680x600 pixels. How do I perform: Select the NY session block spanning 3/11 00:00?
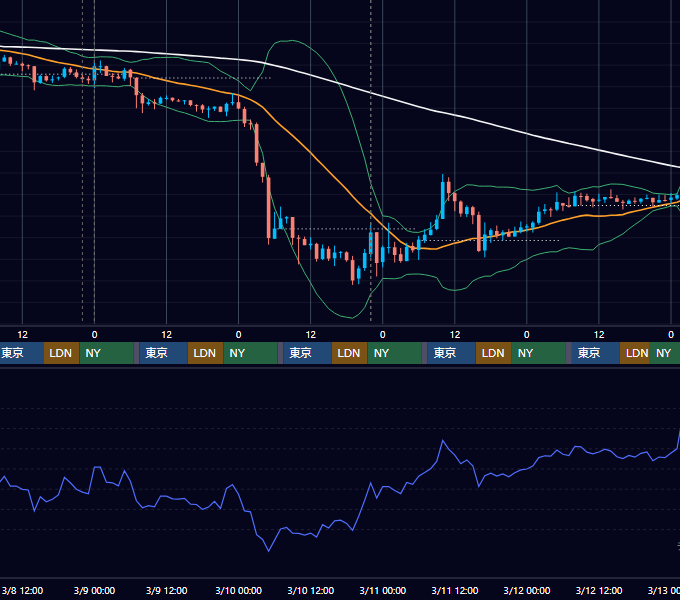tap(394, 353)
